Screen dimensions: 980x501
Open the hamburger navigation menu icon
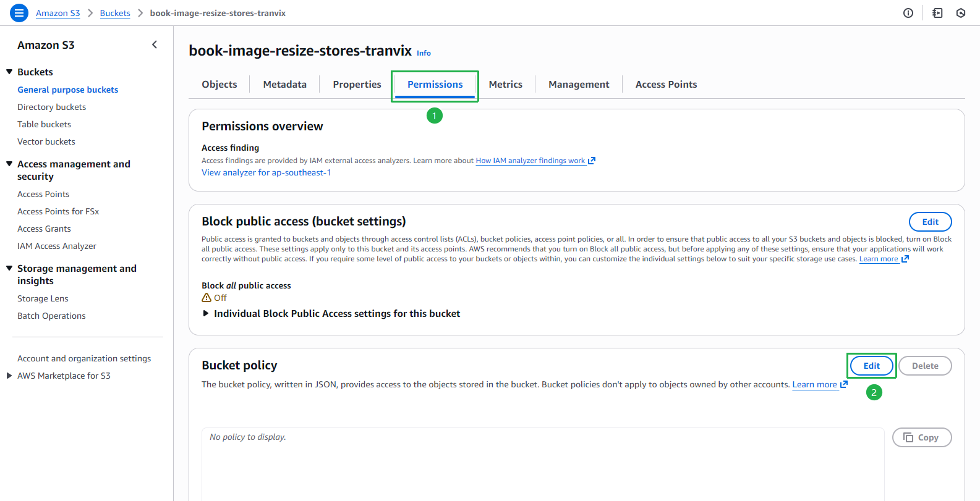[x=19, y=12]
